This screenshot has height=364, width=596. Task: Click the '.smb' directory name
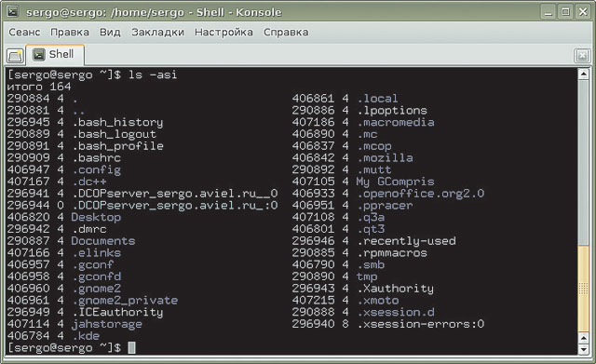point(371,264)
